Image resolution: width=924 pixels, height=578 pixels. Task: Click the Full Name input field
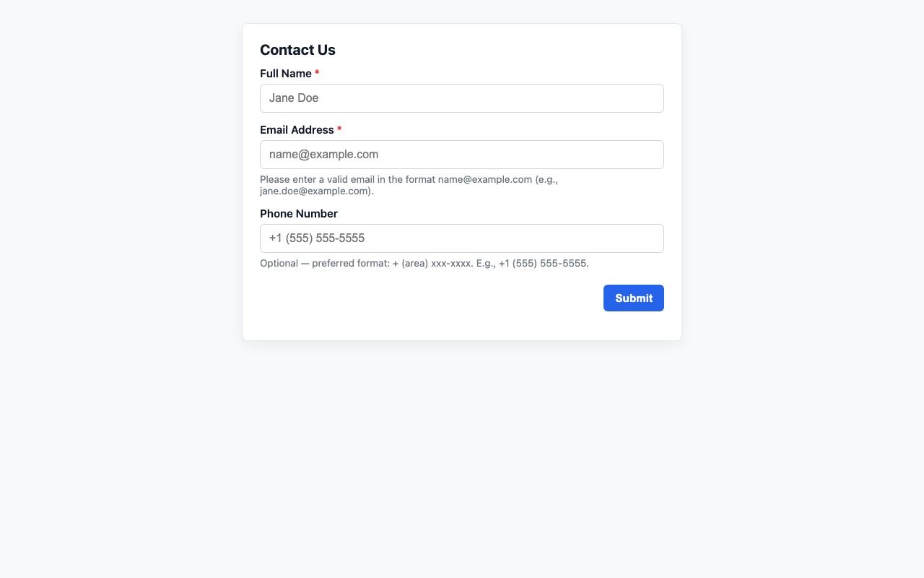tap(462, 98)
